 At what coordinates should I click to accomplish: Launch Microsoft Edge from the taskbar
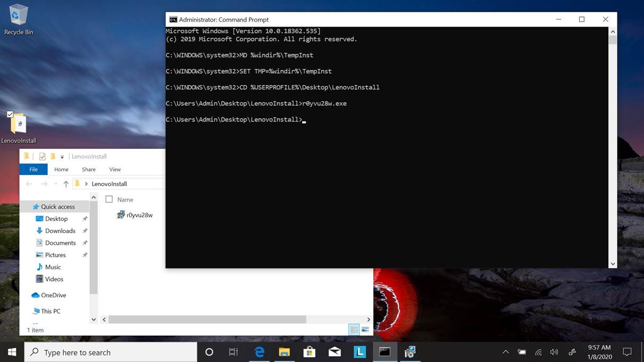tap(259, 352)
